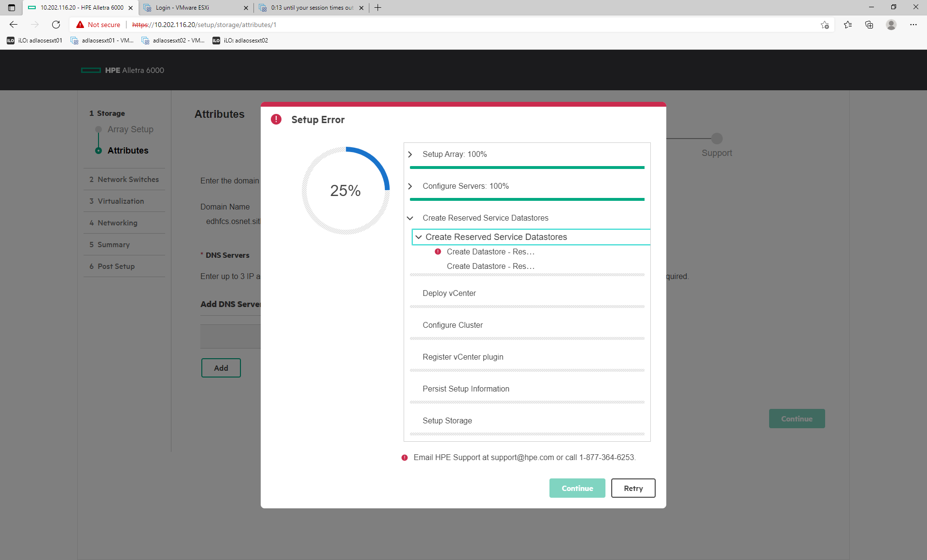This screenshot has width=927, height=560.
Task: Click the Email HPE Support message text
Action: pos(525,458)
